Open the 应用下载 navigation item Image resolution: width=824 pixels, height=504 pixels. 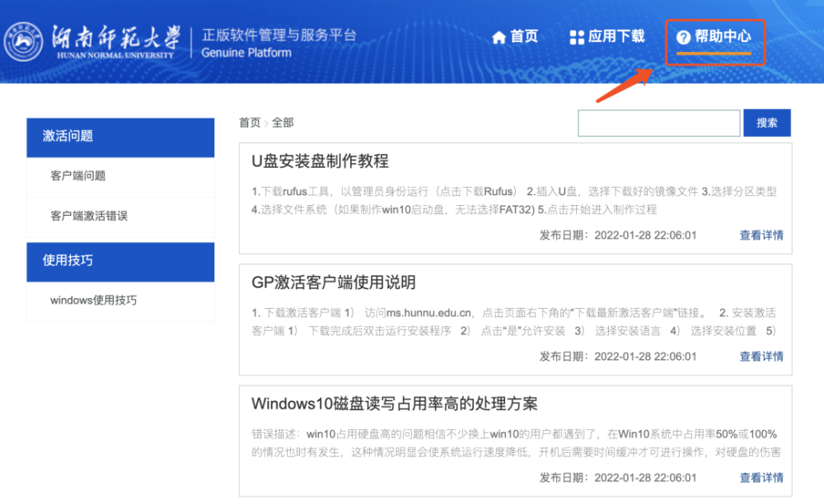(607, 37)
